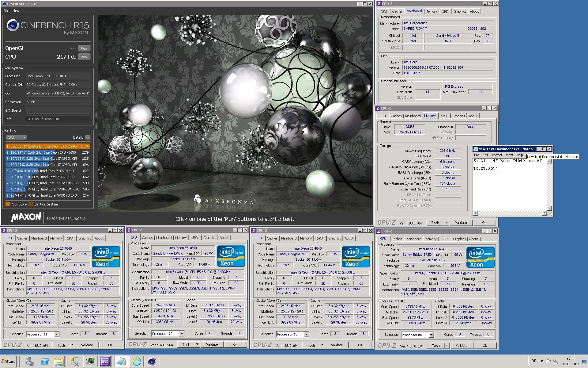Open the Processor #1 selection dropdown
Image resolution: width=588 pixels, height=368 pixels.
pos(57,334)
